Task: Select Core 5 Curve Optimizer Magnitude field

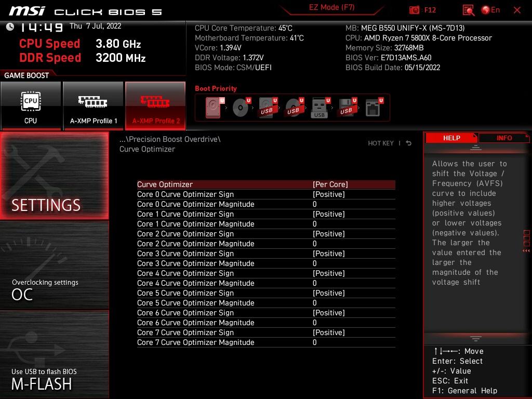Action: [x=266, y=303]
